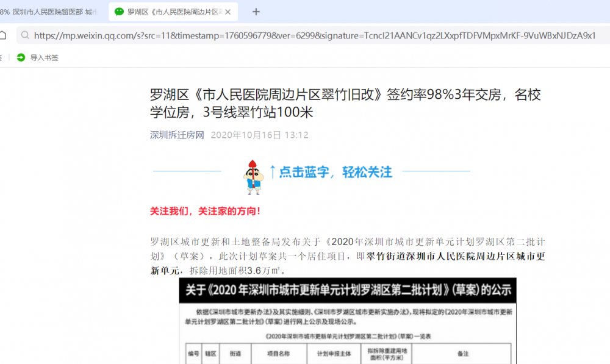The image size is (610, 364).
Task: Open the 2020年深圳市城市更新单元计划 notice image
Action: (x=348, y=321)
